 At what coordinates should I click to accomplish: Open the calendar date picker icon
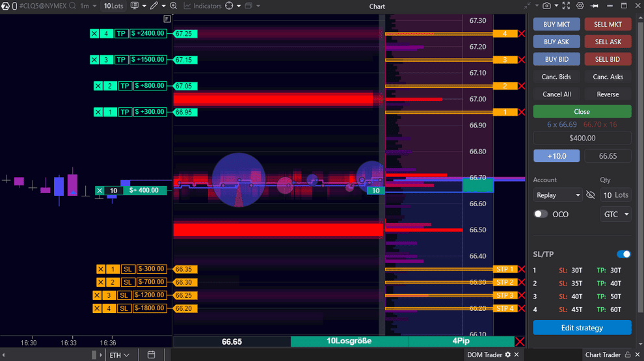(x=152, y=354)
